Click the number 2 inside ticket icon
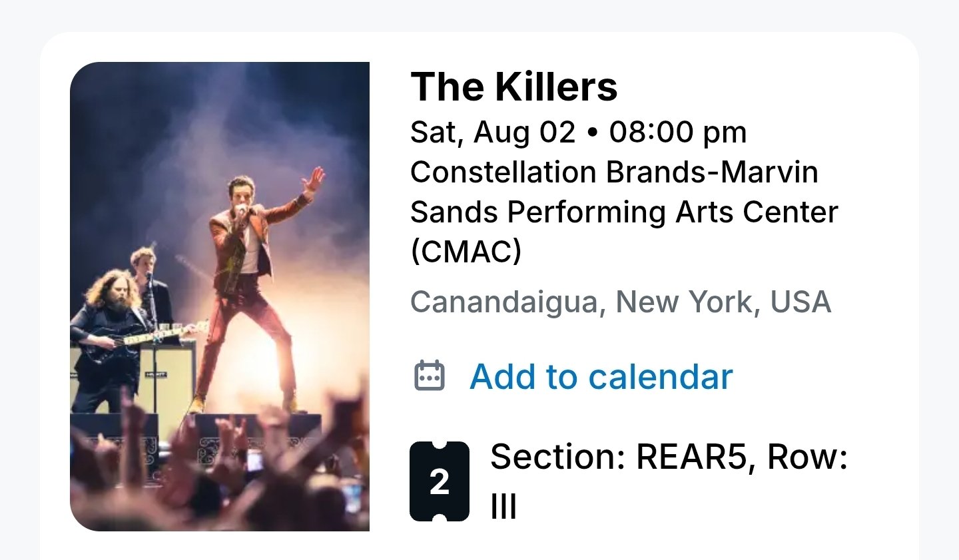Screen dimensions: 959x560 click(x=440, y=482)
